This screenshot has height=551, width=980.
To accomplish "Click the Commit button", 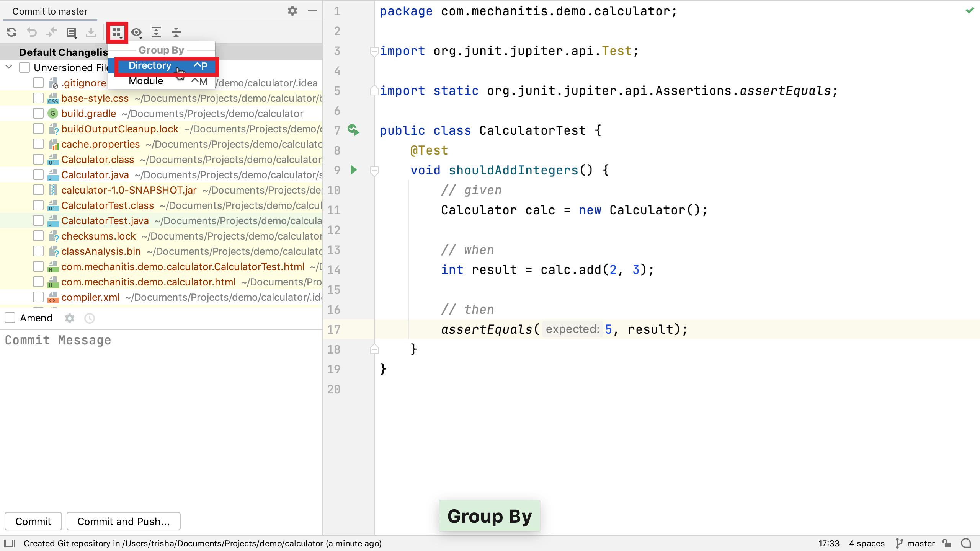I will [33, 522].
